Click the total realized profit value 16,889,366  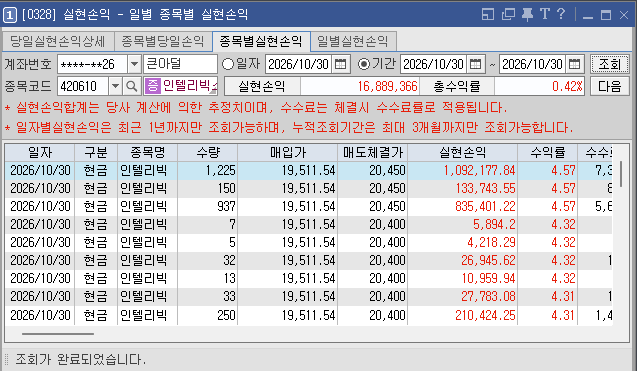pos(388,86)
